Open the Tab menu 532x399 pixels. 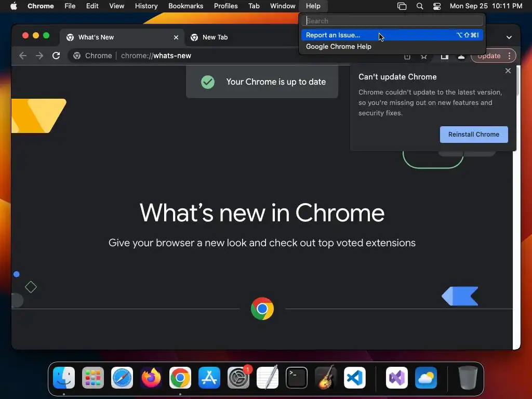[x=254, y=6]
